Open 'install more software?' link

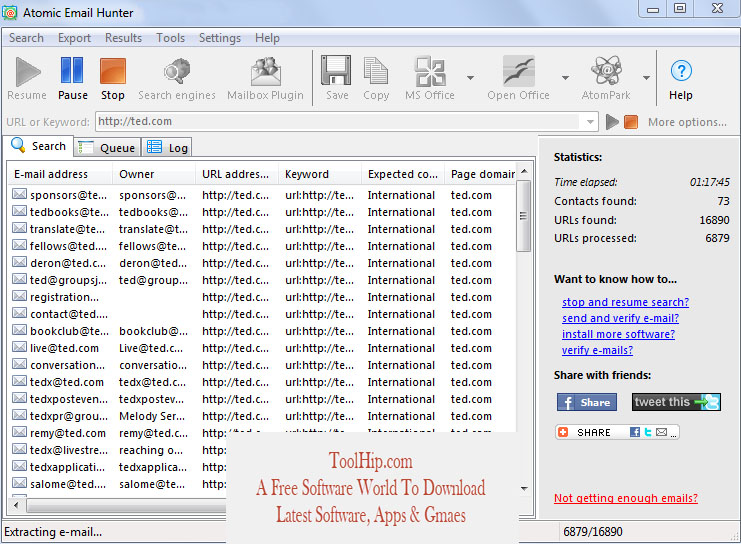pos(618,334)
